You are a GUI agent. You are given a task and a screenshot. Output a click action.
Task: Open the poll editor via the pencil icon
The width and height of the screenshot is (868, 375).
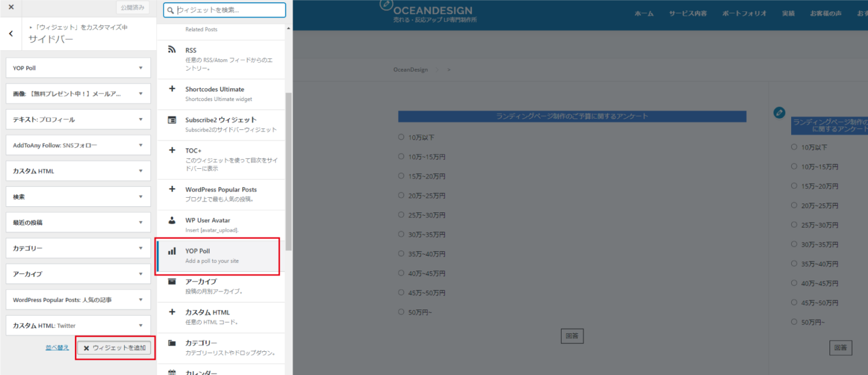(779, 112)
